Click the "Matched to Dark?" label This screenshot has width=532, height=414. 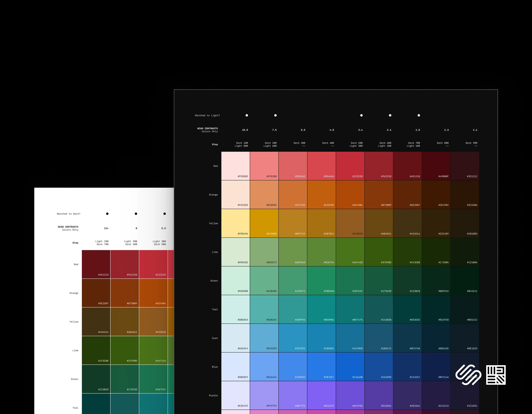coord(68,214)
